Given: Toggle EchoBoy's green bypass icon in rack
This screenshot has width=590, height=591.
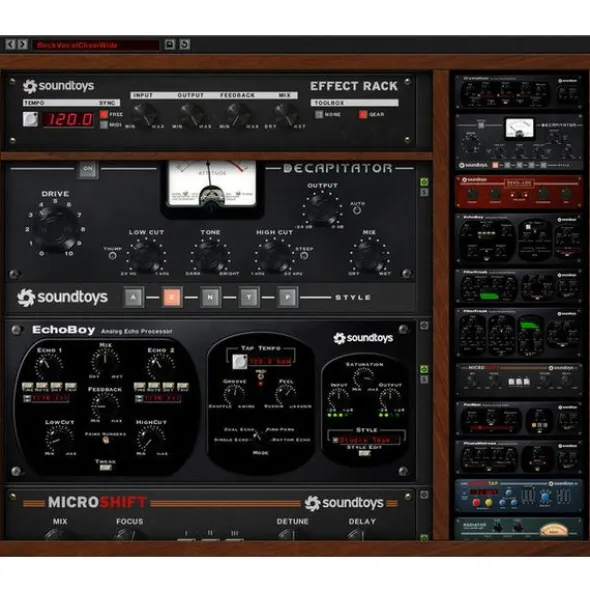Looking at the screenshot, I should [424, 369].
